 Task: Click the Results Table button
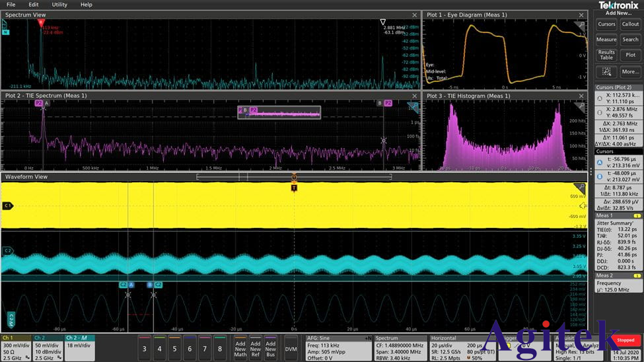(606, 55)
